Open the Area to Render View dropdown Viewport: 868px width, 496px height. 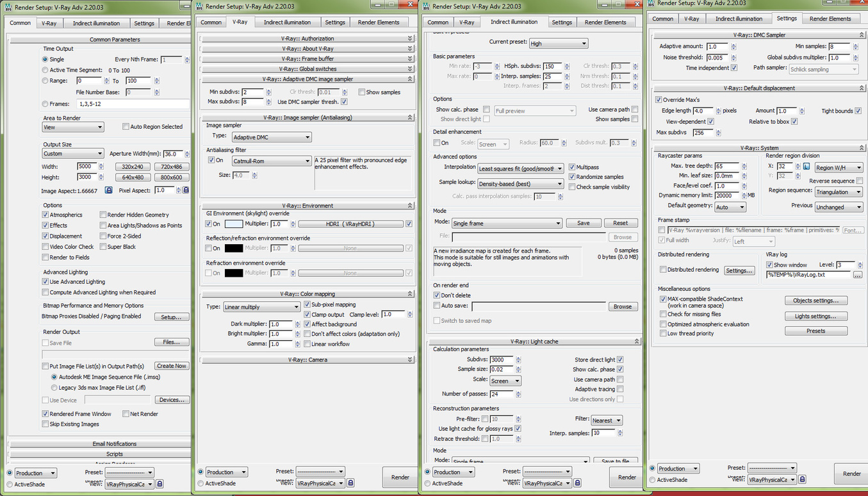(x=73, y=127)
